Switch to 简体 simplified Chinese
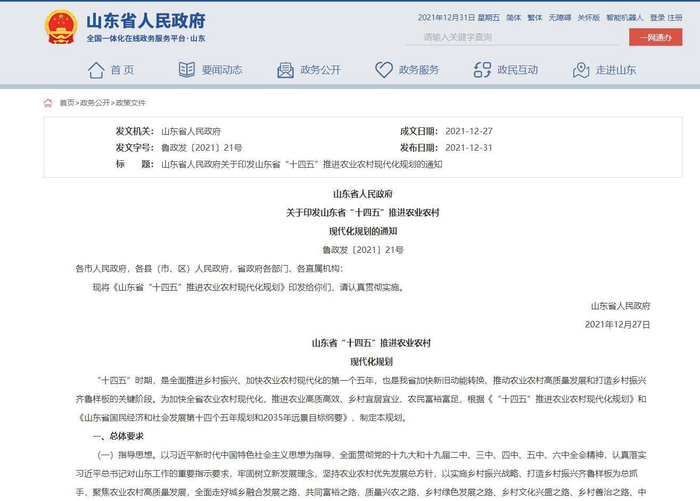The width and height of the screenshot is (700, 501). point(513,17)
